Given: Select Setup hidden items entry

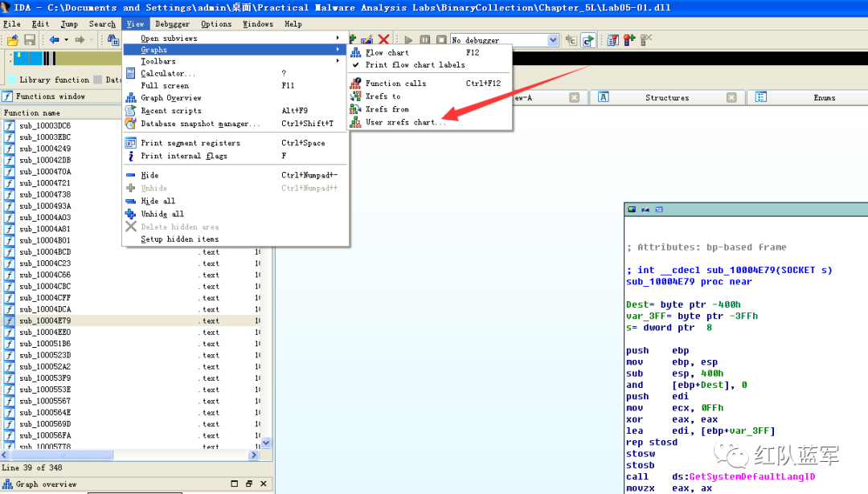Looking at the screenshot, I should click(x=235, y=239).
